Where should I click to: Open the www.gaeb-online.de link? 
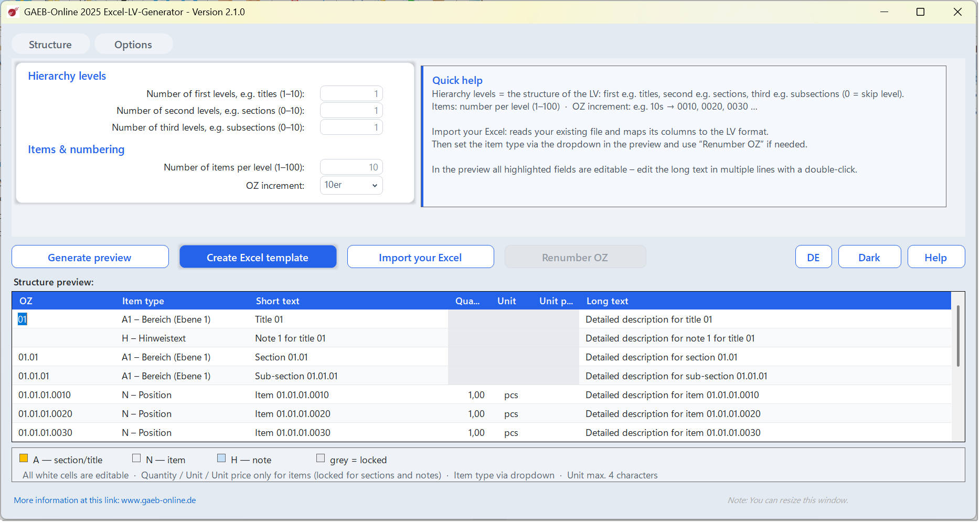(x=158, y=500)
